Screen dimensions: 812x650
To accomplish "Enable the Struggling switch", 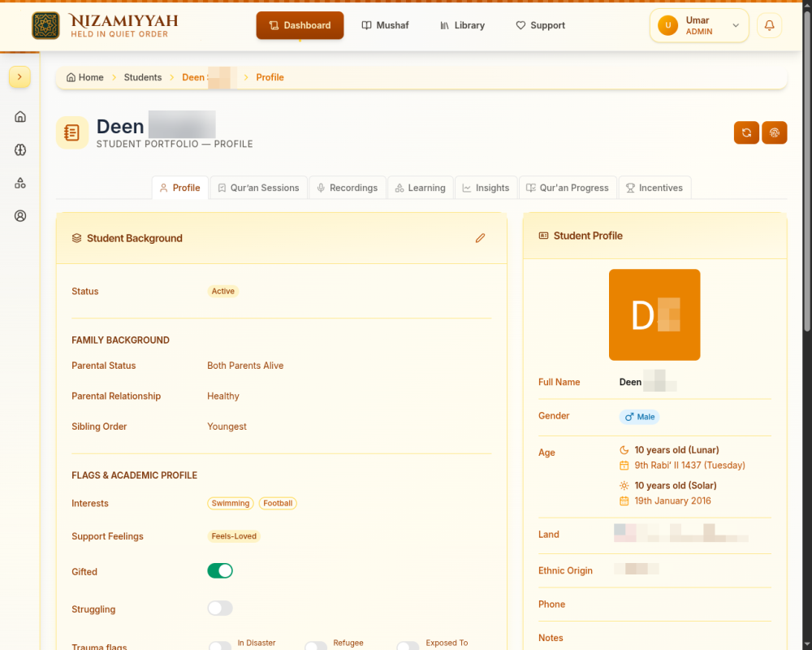I will pos(220,608).
